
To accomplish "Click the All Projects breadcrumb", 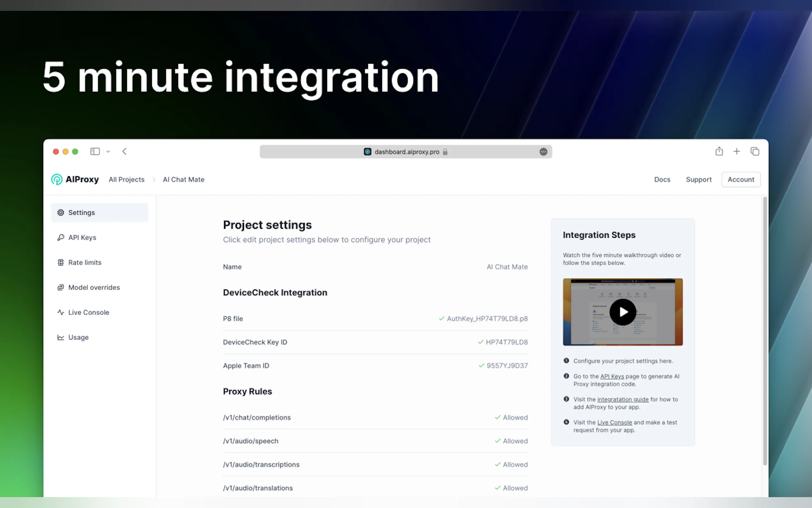I will [127, 179].
